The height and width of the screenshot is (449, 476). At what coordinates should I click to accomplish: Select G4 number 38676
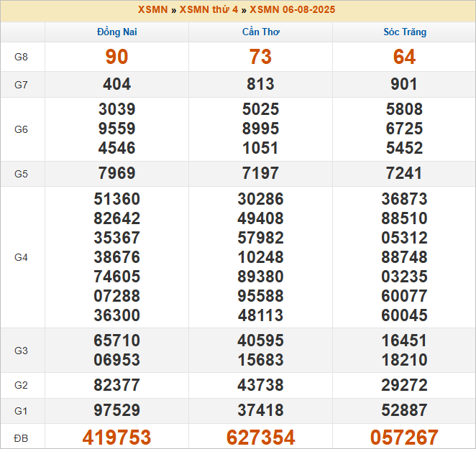pyautogui.click(x=117, y=258)
